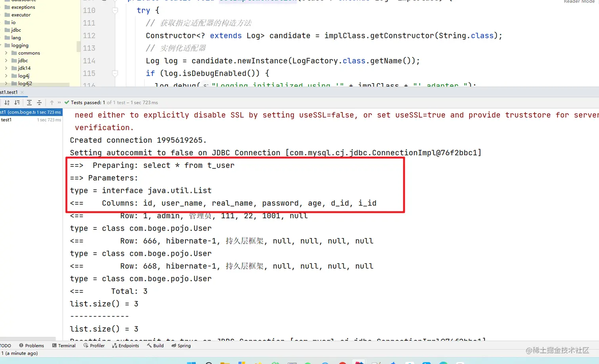Go to previous failed test arrow
Screen dimensions: 599x364
tap(52, 103)
